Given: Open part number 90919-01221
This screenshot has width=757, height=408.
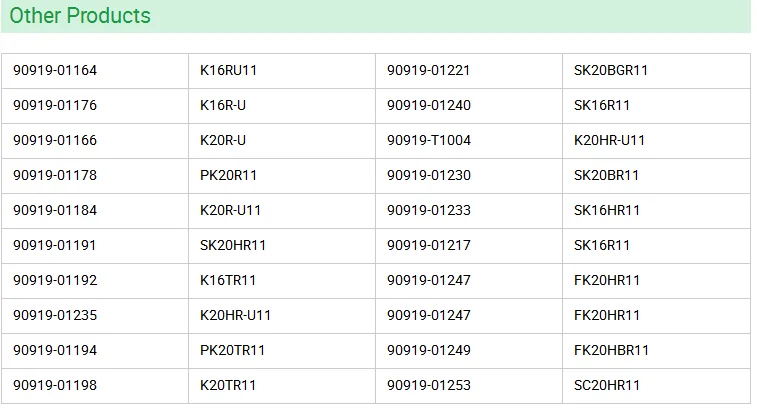Looking at the screenshot, I should click(x=428, y=71).
